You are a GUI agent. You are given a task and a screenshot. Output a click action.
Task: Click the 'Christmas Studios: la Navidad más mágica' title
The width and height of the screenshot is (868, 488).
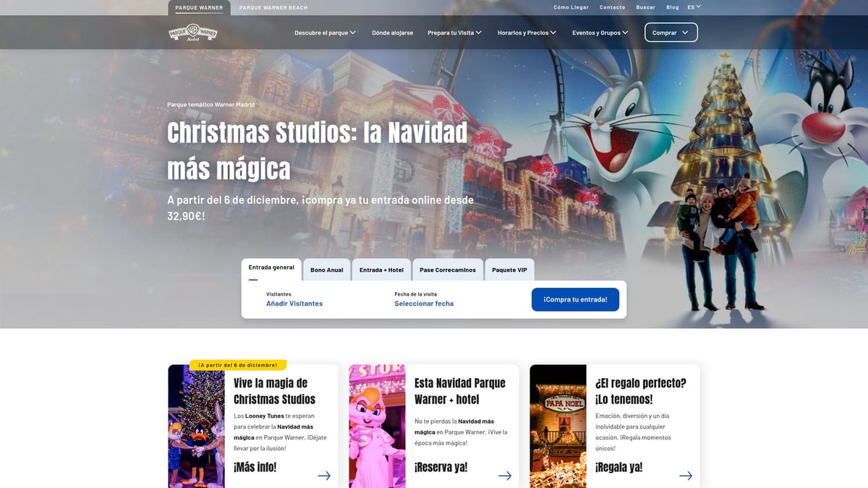point(317,150)
